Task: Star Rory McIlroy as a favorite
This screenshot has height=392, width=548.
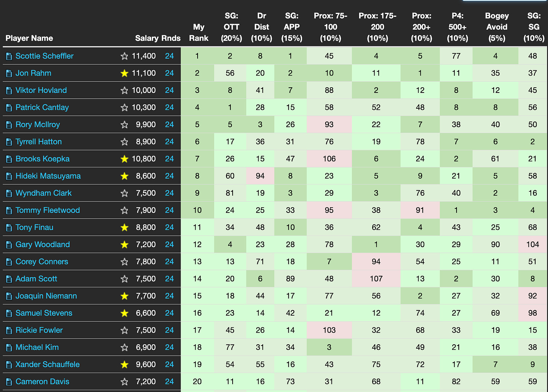Action: click(x=124, y=125)
